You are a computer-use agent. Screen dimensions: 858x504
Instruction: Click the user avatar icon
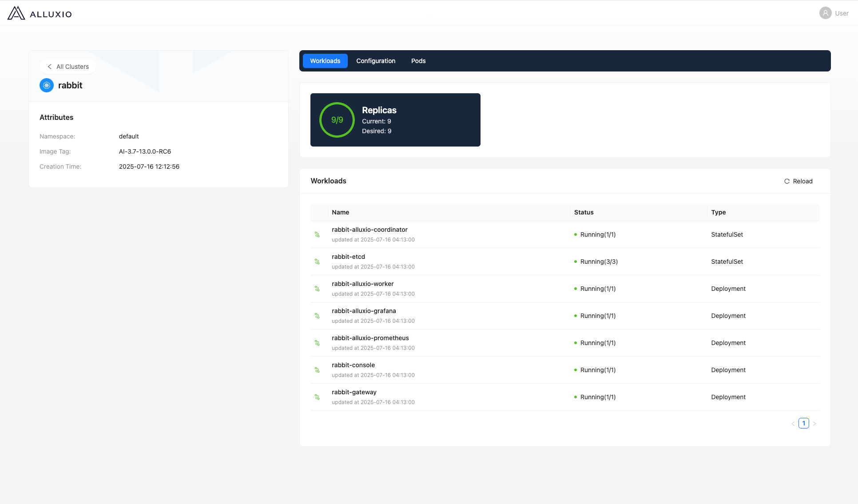tap(825, 13)
